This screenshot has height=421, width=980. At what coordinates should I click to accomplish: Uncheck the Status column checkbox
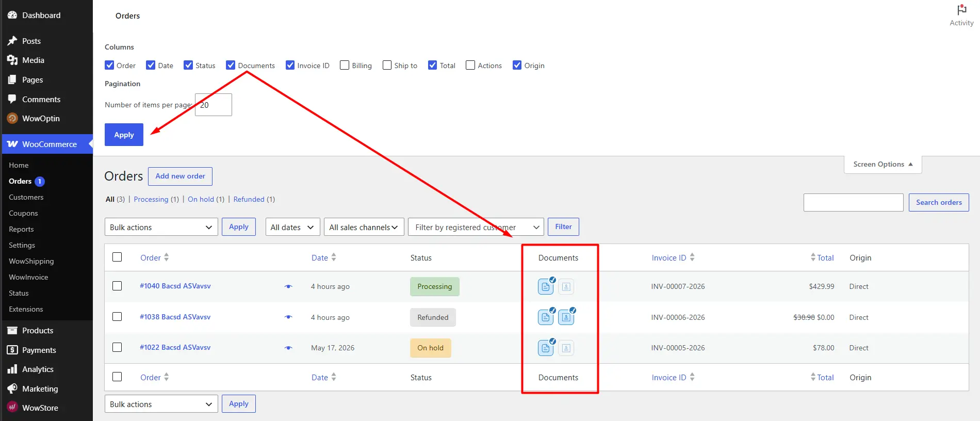pyautogui.click(x=188, y=65)
